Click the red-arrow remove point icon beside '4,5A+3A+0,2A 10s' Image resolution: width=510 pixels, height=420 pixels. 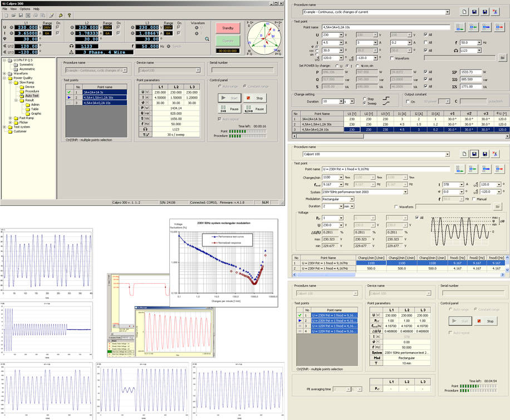499,27
